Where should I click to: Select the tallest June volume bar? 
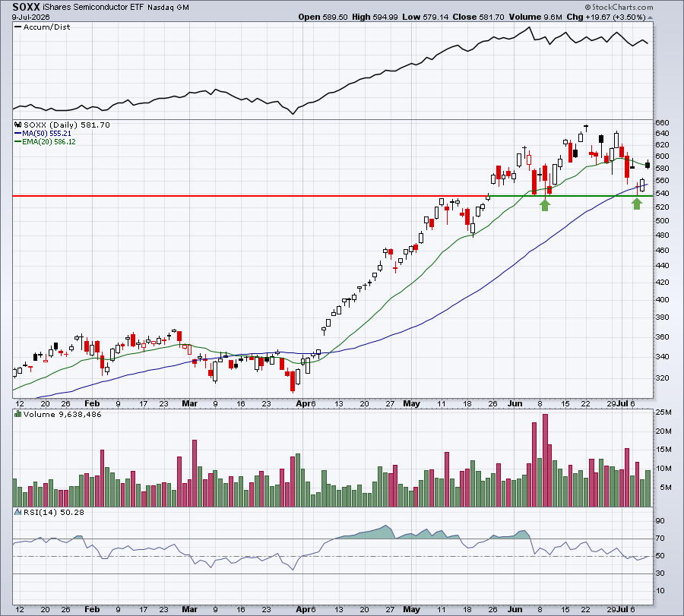tap(545, 460)
